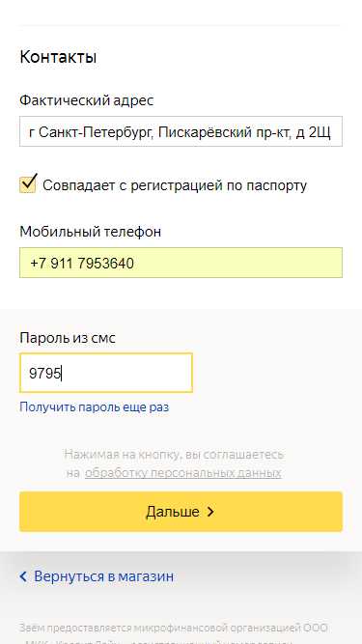Place cursor after 'д 2Щ' in address
This screenshot has height=644, width=362.
point(332,132)
